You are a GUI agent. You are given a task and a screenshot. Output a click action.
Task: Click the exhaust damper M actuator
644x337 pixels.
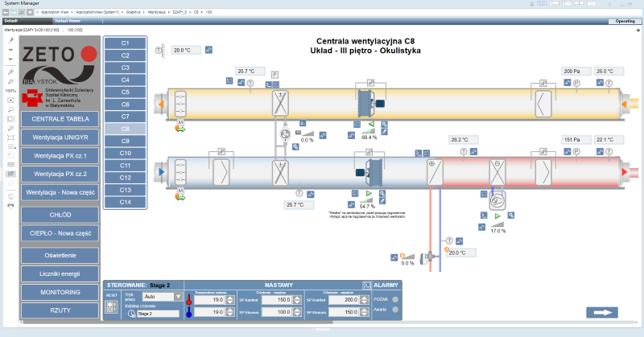tap(180, 122)
